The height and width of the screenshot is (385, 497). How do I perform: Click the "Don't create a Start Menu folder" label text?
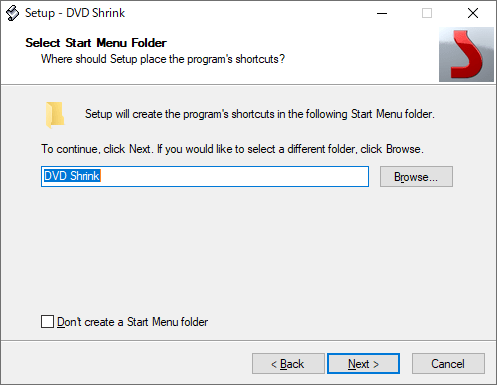(133, 322)
